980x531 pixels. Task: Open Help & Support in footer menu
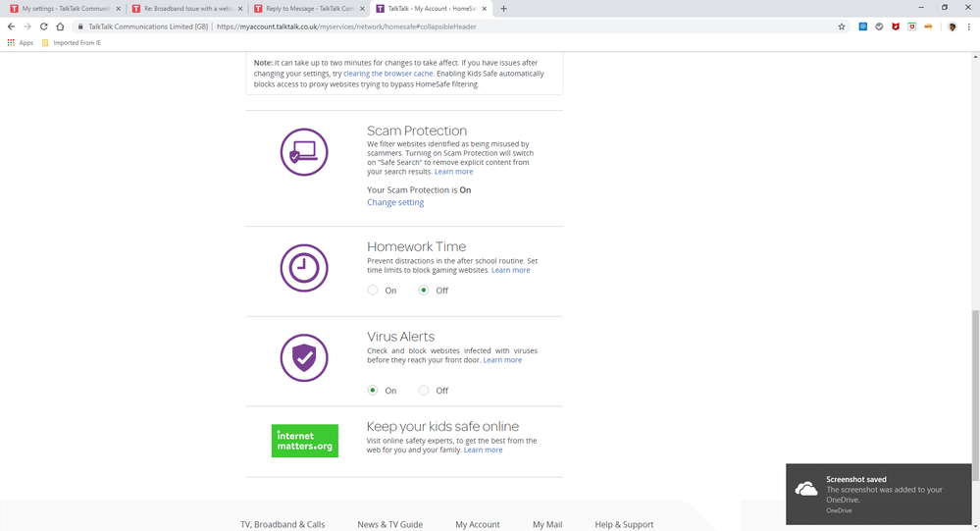pyautogui.click(x=624, y=524)
